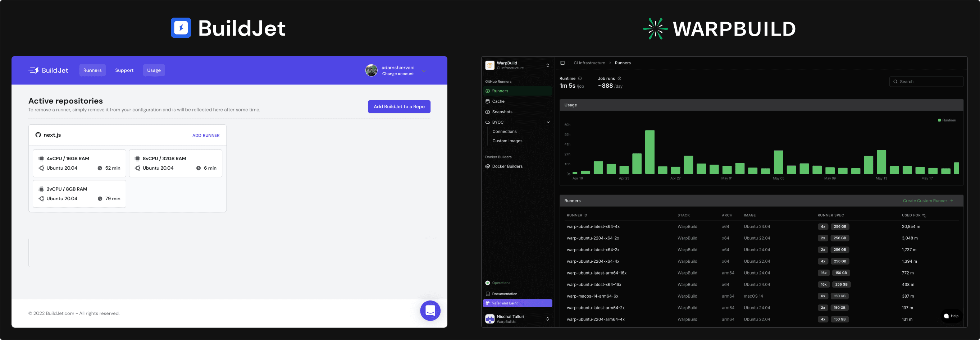
Task: Click the ADD RUNNER link for next.js
Action: pyautogui.click(x=206, y=135)
